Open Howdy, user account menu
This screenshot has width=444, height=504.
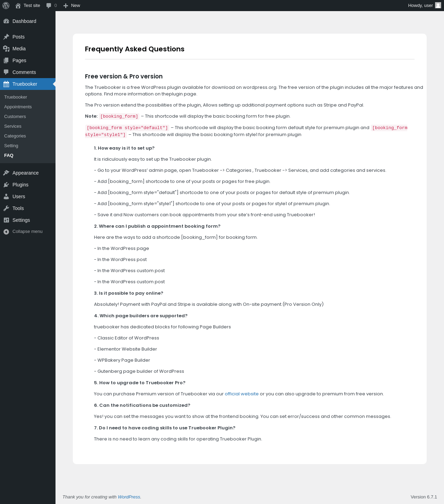(420, 6)
